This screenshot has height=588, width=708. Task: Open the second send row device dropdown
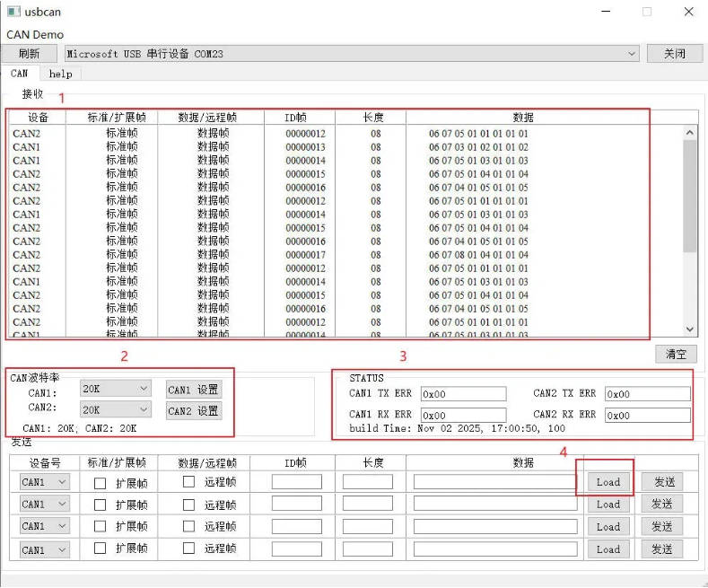click(45, 504)
